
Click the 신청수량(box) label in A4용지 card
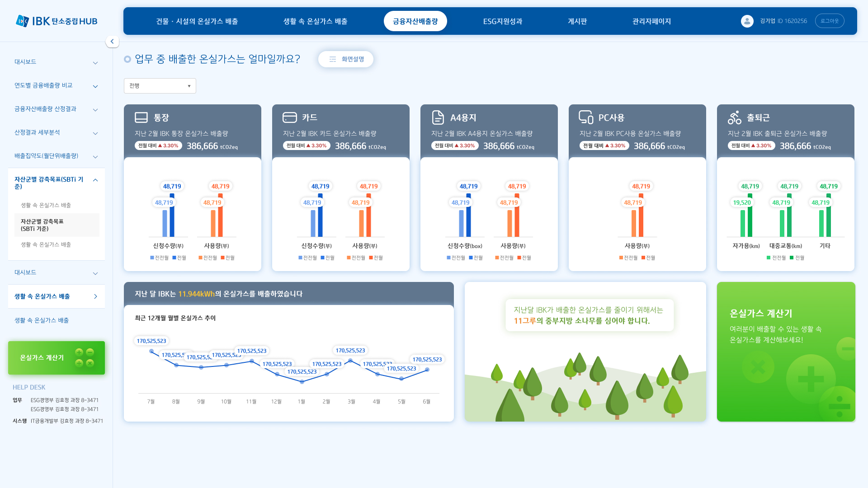pyautogui.click(x=465, y=246)
